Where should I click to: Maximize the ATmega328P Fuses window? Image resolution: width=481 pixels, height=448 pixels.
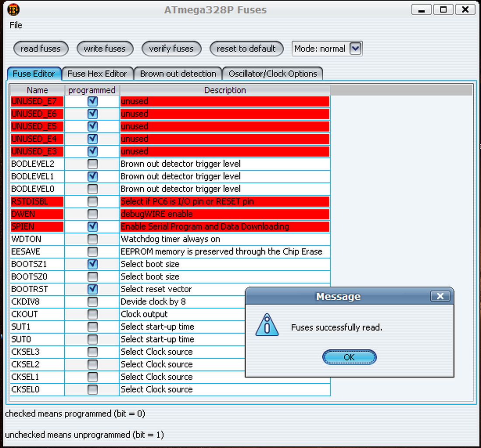(443, 10)
